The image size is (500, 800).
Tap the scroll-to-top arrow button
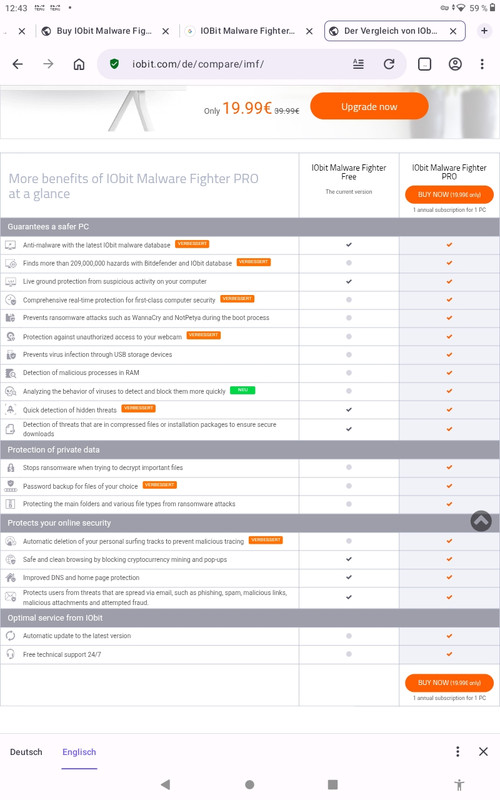click(481, 521)
